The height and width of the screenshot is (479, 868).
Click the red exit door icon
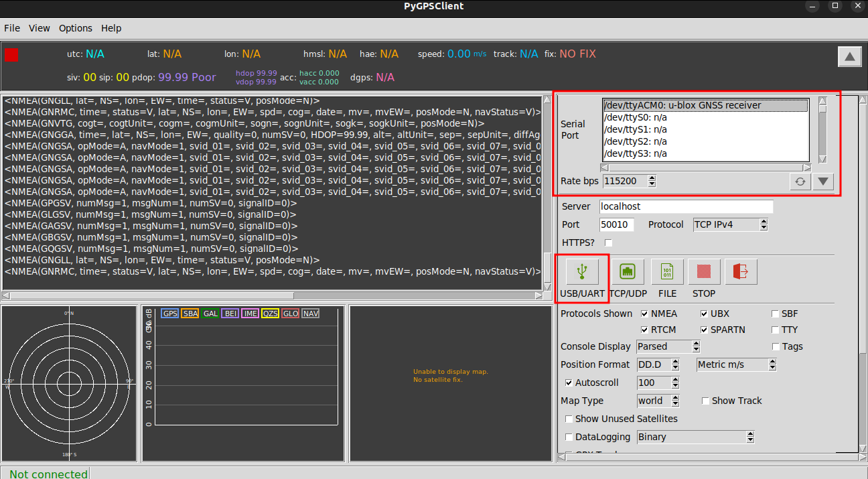pos(740,271)
